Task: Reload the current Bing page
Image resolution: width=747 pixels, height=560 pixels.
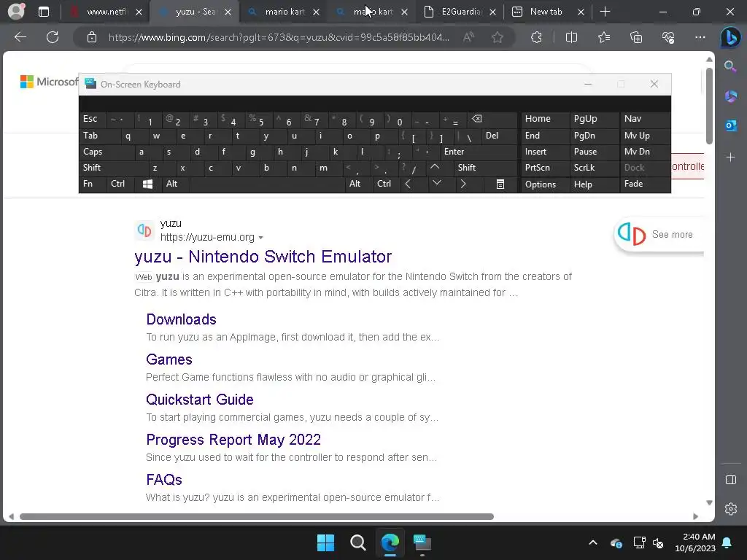Action: click(x=53, y=37)
